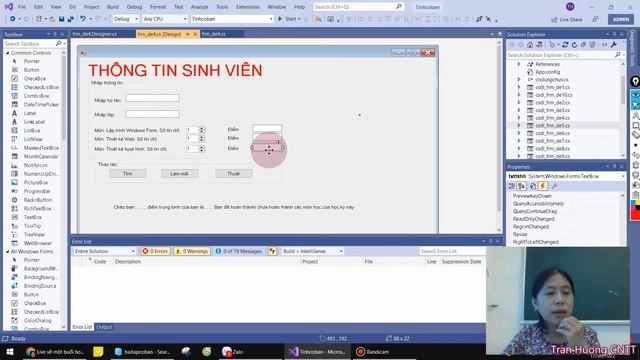Screen dimensions: 640x360
Task: Switch to the Output tab
Action: (104, 327)
